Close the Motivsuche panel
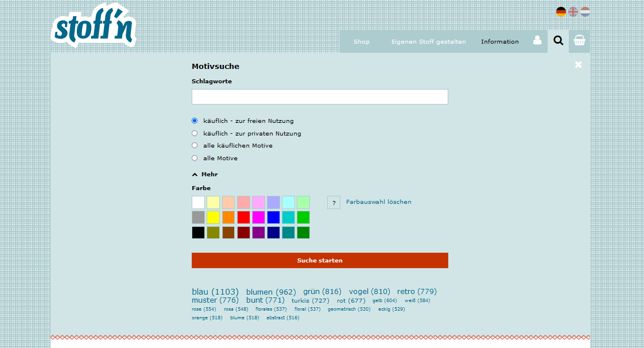Viewport: 644px width, 348px height. pyautogui.click(x=578, y=65)
